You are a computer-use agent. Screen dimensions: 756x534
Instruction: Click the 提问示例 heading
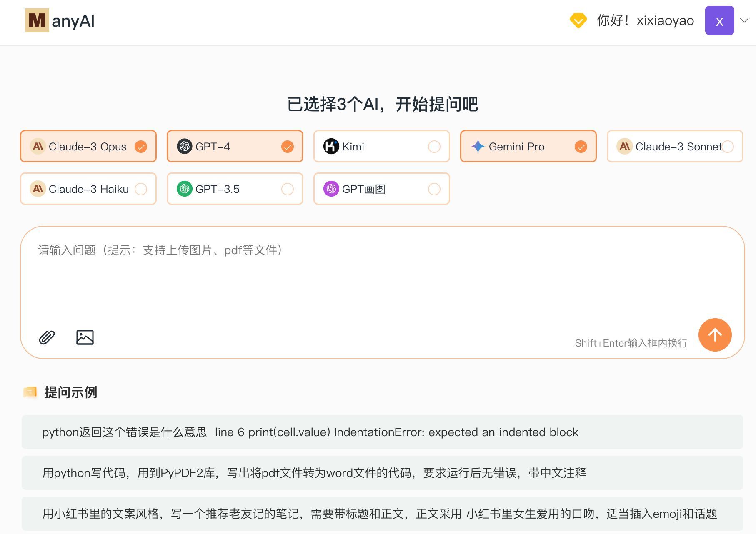[x=70, y=392]
